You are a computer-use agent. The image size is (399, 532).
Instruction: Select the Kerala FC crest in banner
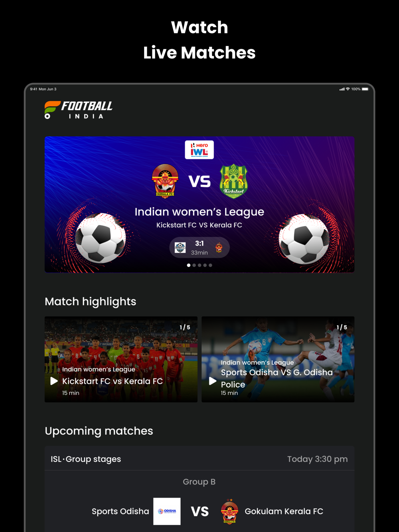(165, 181)
